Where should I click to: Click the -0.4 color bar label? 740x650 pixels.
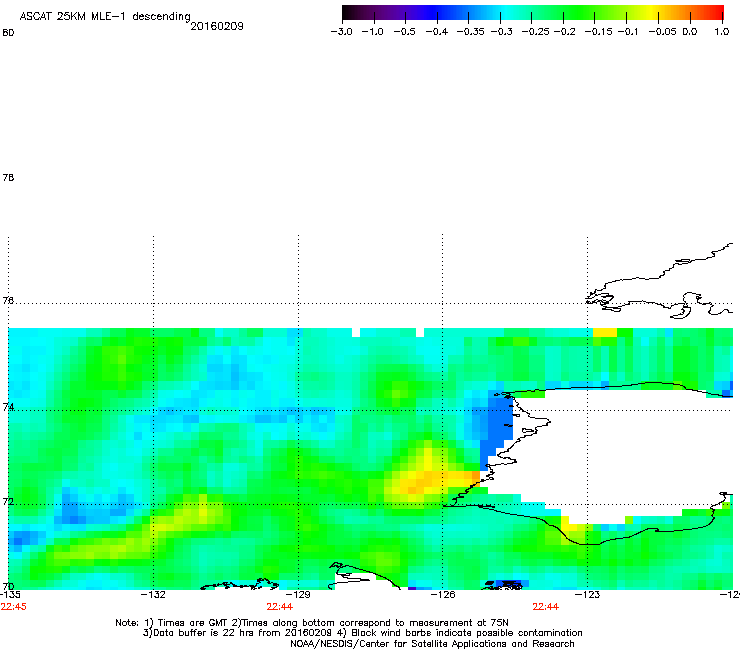point(437,32)
